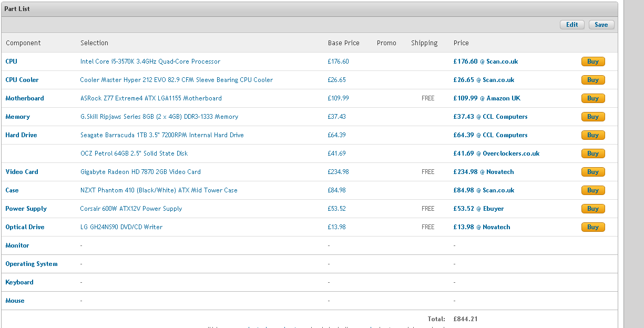Click the Save button
The height and width of the screenshot is (328, 644).
601,25
